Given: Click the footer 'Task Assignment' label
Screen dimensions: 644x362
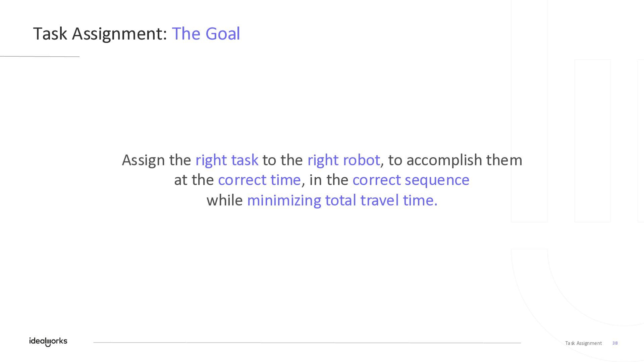Looking at the screenshot, I should coord(583,343).
